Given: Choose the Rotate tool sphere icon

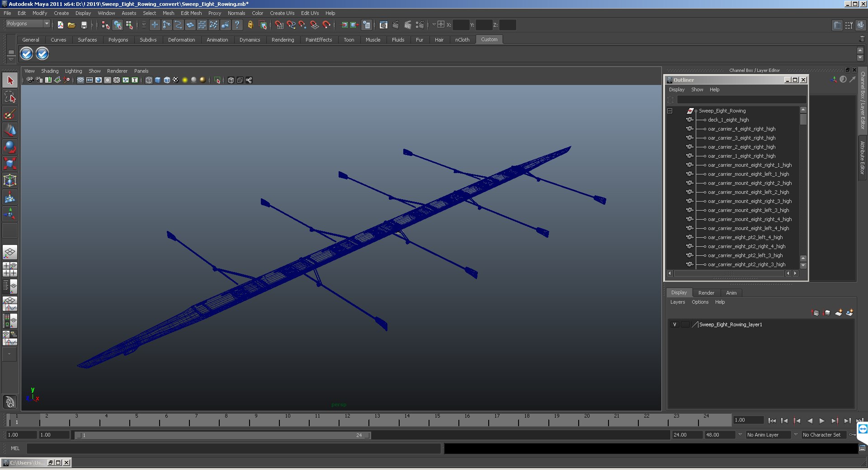Looking at the screenshot, I should pyautogui.click(x=10, y=147).
